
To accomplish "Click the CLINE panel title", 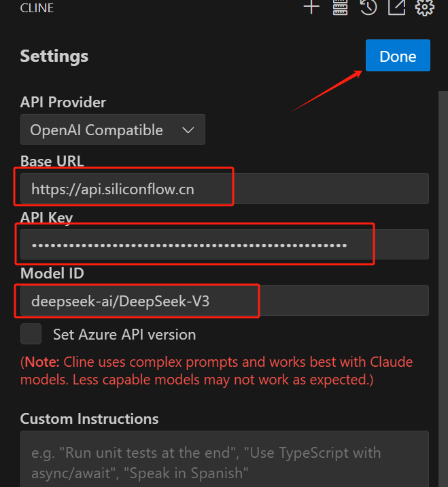I will 37,8.
